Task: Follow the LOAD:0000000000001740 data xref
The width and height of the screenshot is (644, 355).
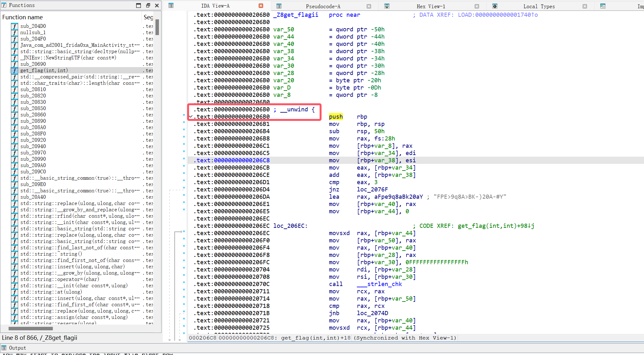Action: point(497,15)
